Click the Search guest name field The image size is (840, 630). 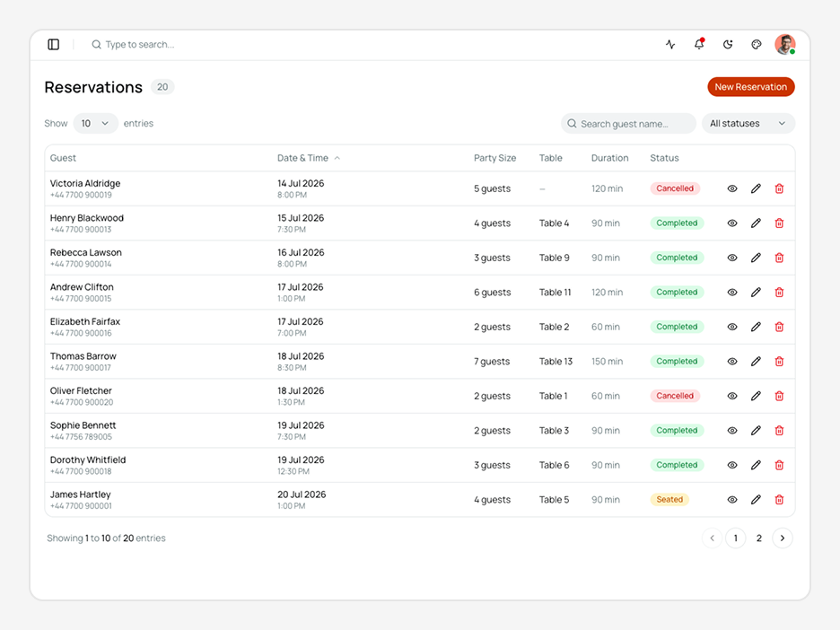[x=628, y=124]
